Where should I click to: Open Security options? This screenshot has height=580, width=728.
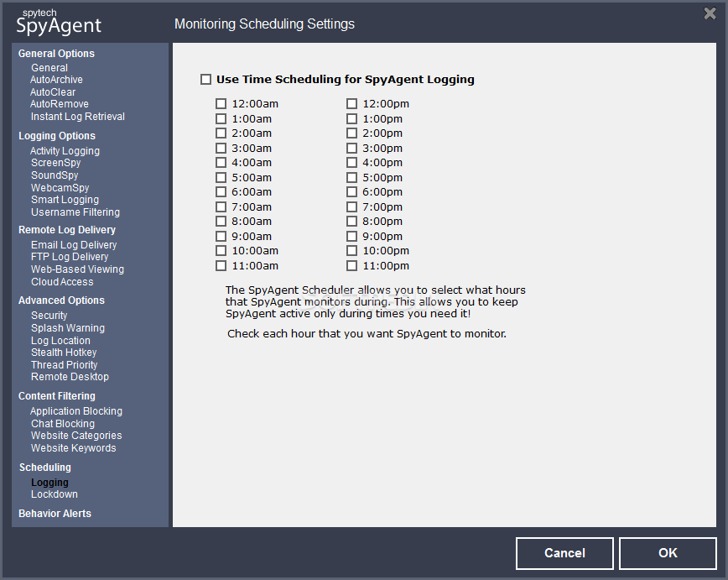[49, 316]
